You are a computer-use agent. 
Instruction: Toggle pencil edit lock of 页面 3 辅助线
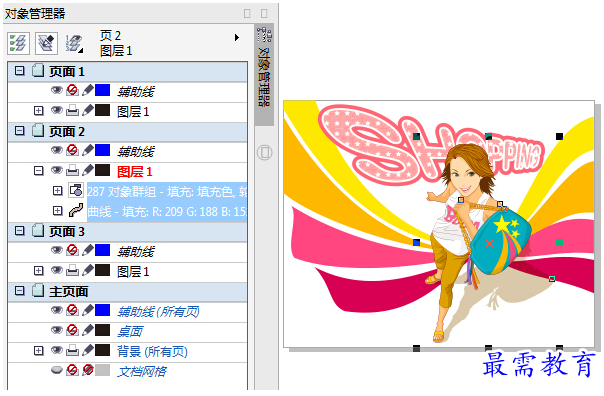click(88, 250)
